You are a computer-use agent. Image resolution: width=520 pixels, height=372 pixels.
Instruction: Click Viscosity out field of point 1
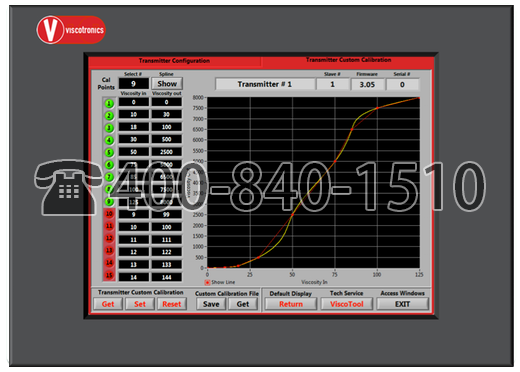[167, 102]
